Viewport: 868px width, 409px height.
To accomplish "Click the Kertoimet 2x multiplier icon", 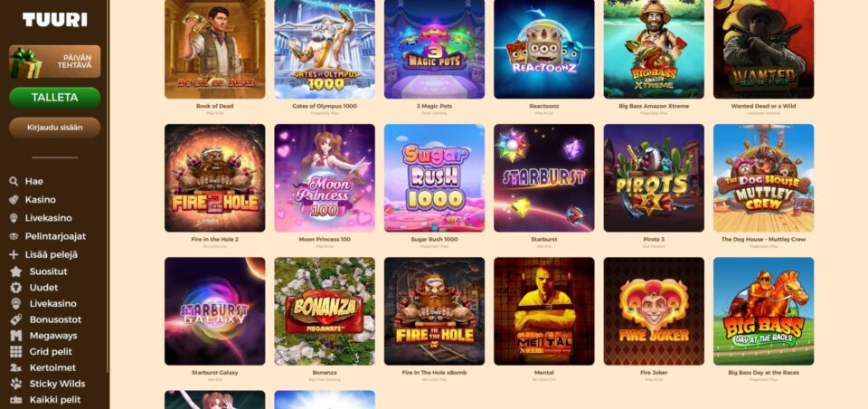I will (16, 367).
